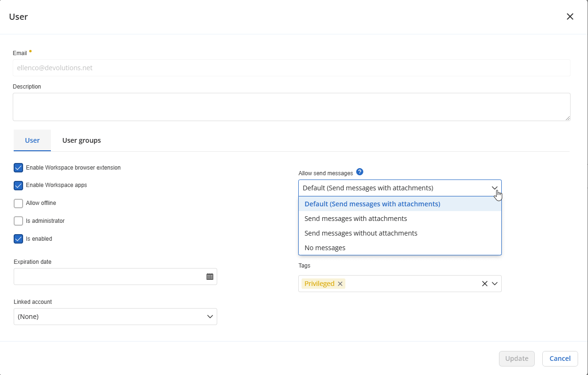This screenshot has width=588, height=375.
Task: Check the Is administrator box
Action: [18, 221]
